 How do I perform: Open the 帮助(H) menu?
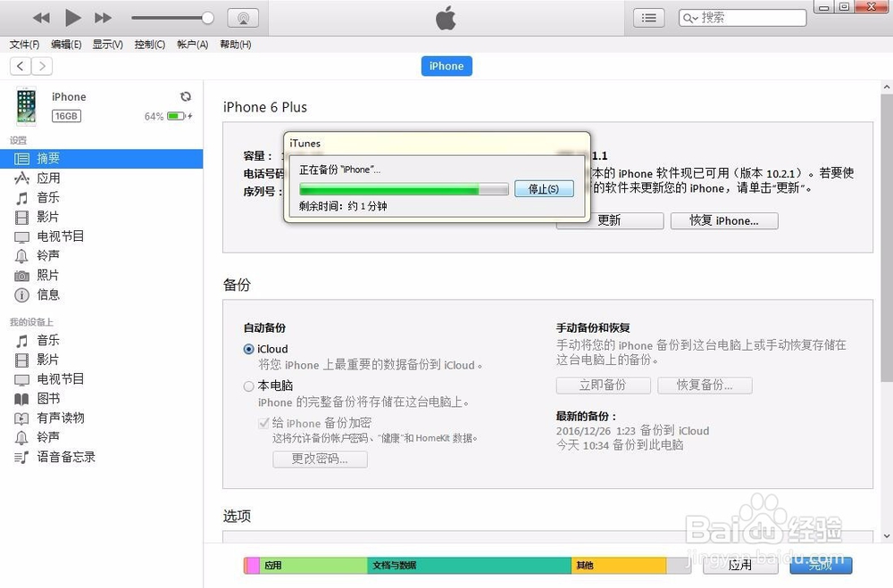tap(235, 45)
